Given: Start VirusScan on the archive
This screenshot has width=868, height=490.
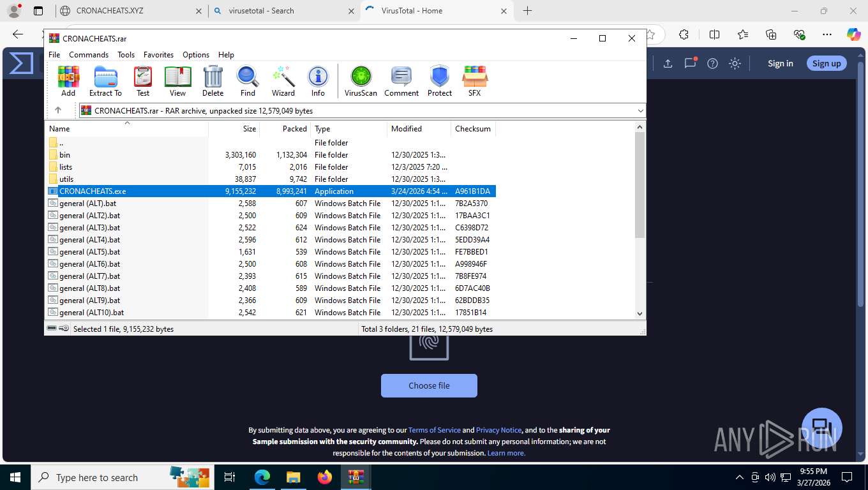Looking at the screenshot, I should pyautogui.click(x=361, y=81).
